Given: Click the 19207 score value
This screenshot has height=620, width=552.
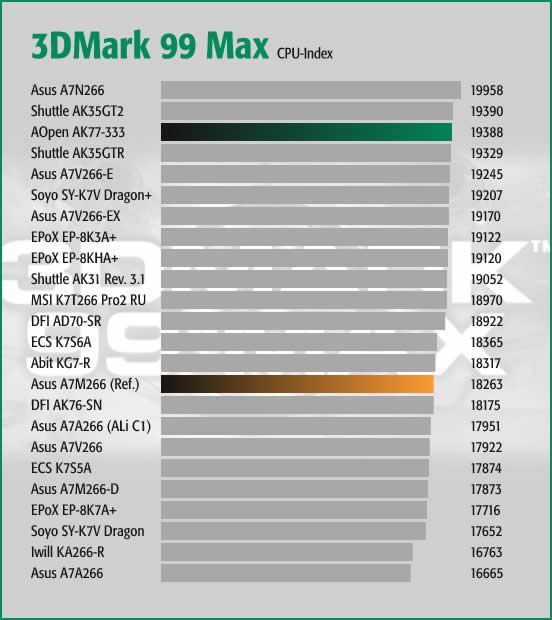Looking at the screenshot, I should (487, 195).
